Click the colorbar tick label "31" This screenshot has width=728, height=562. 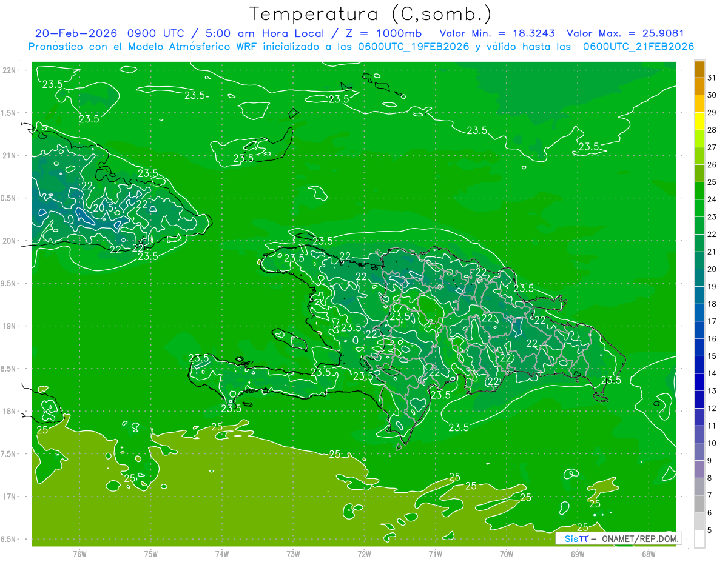[x=712, y=78]
